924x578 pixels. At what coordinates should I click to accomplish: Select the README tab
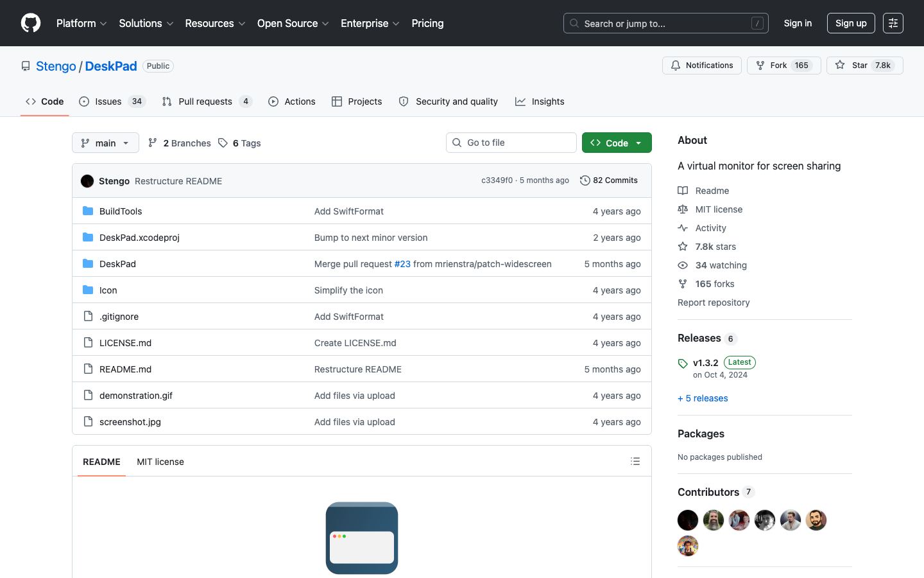click(101, 462)
